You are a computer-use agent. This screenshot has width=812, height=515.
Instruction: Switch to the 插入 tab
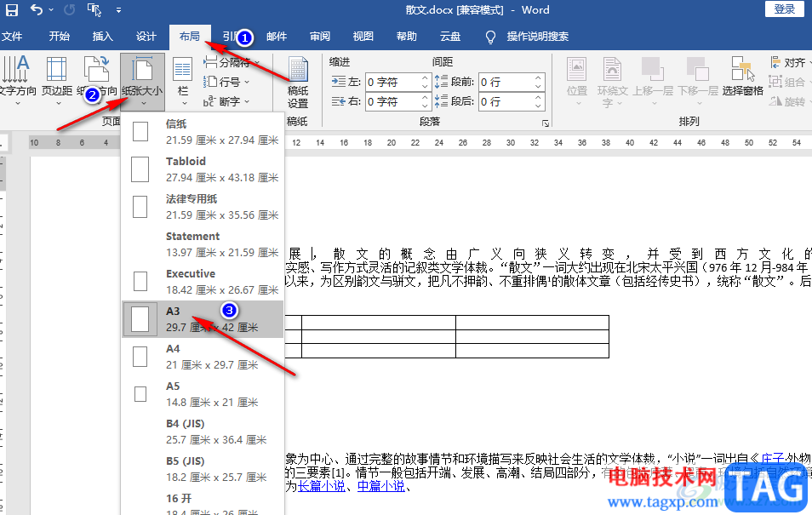(102, 37)
